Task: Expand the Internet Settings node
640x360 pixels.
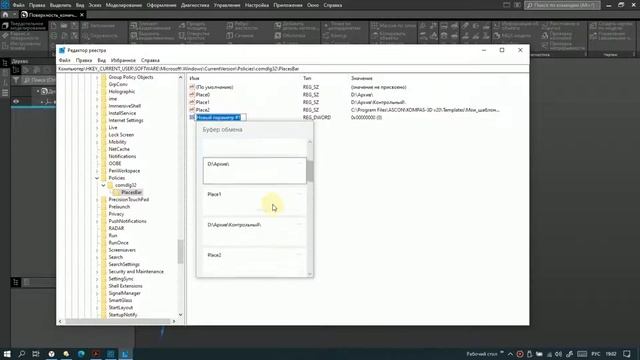Action: coord(97,120)
